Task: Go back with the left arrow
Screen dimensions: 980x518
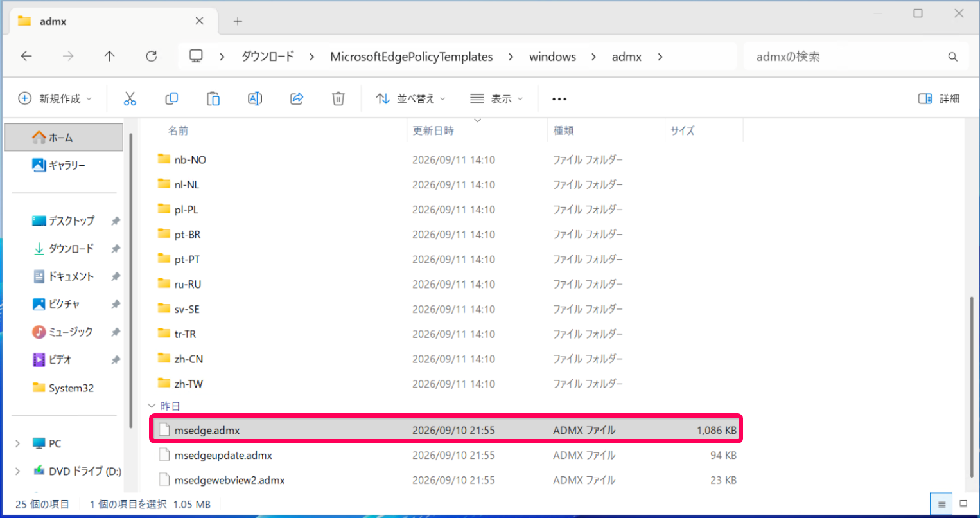Action: pyautogui.click(x=26, y=57)
